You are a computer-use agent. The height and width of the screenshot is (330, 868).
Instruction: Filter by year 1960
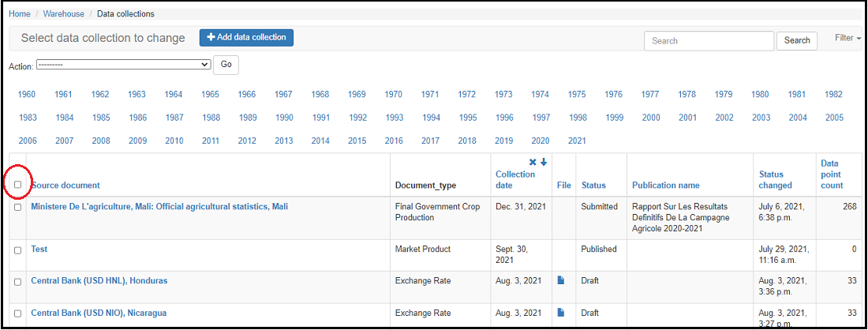[x=27, y=95]
